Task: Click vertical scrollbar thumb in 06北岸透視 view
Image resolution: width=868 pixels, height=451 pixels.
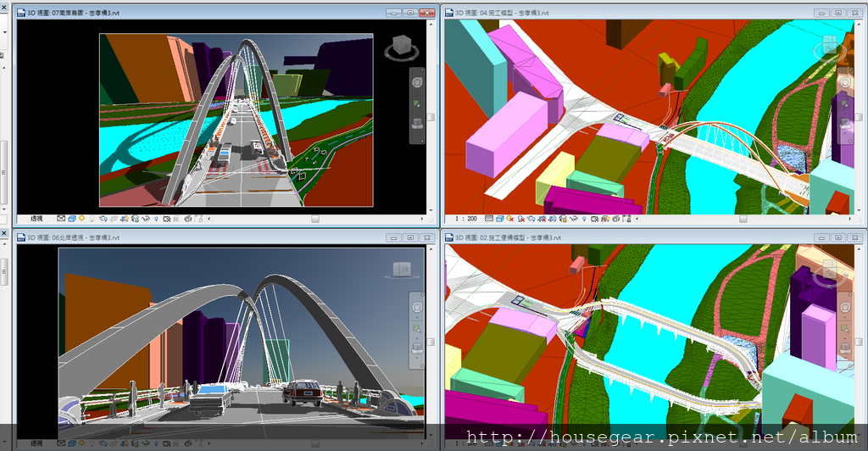Action: pyautogui.click(x=431, y=342)
